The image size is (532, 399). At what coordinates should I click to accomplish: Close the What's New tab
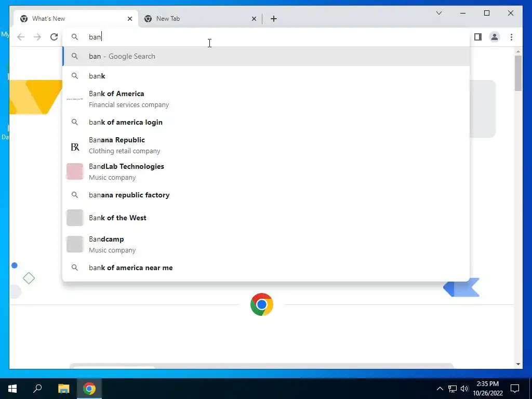(129, 19)
